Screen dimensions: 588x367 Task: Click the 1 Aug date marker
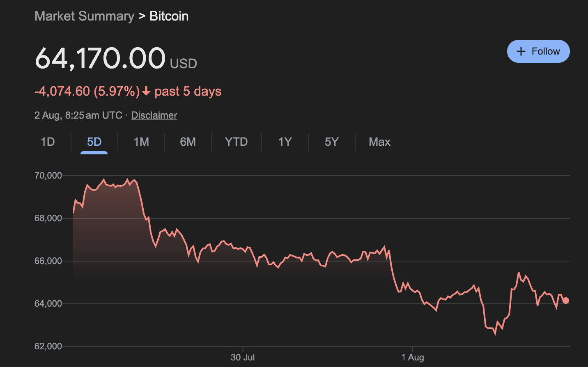pyautogui.click(x=413, y=357)
